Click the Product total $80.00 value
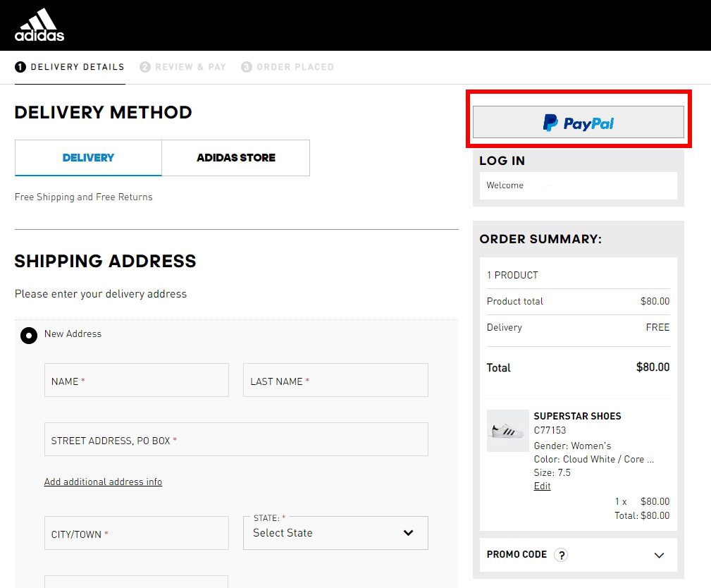The height and width of the screenshot is (588, 711). click(x=655, y=301)
